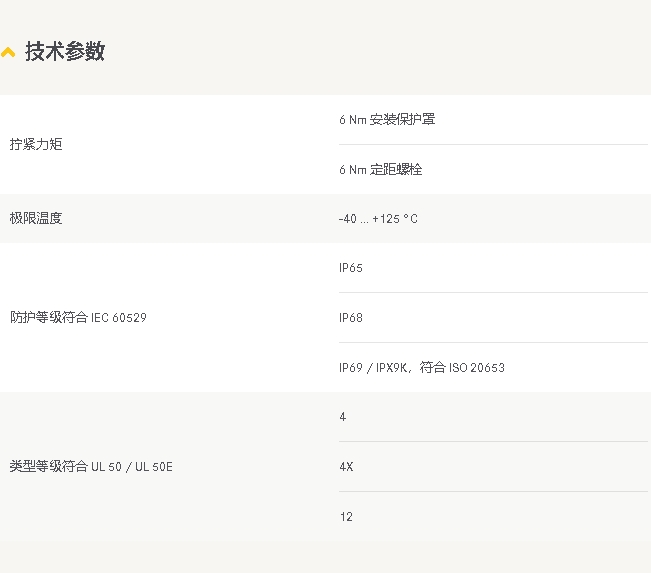
Task: Click the 定距螺栓 text in torque row
Action: 397,169
